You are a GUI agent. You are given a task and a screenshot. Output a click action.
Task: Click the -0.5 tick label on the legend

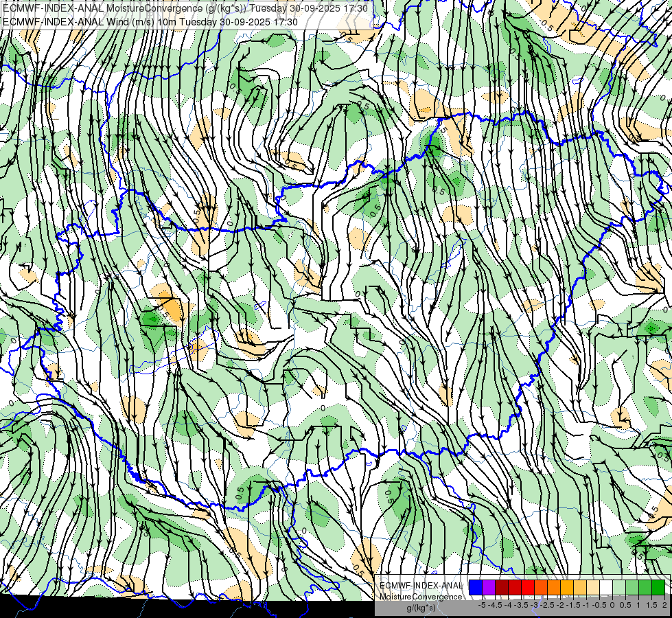[x=599, y=605]
